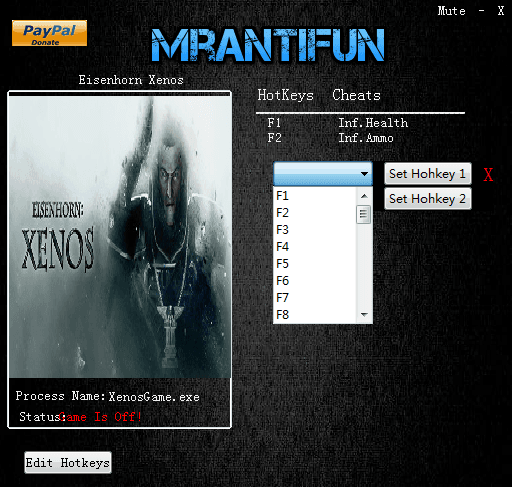This screenshot has height=487, width=512.
Task: Choose F8 in the hotkey list
Action: click(314, 315)
